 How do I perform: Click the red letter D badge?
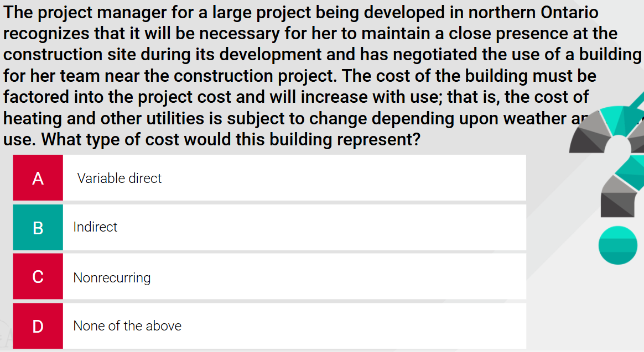tap(38, 325)
